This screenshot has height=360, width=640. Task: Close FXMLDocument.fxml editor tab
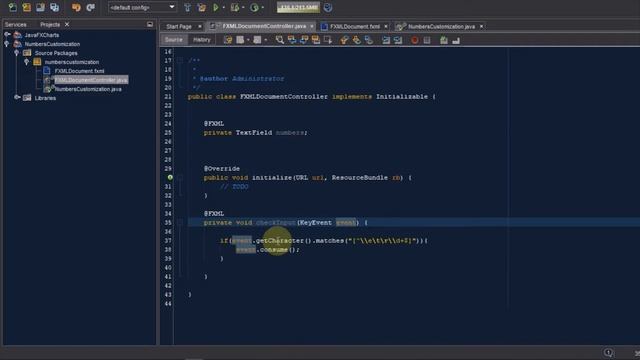click(386, 27)
